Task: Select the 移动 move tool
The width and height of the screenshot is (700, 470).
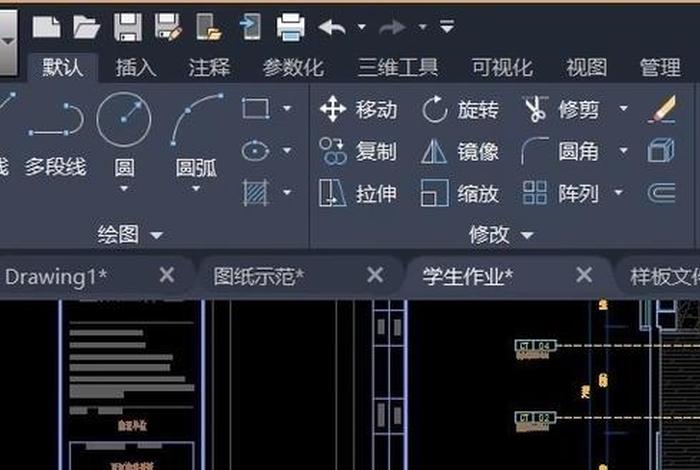Action: (358, 109)
